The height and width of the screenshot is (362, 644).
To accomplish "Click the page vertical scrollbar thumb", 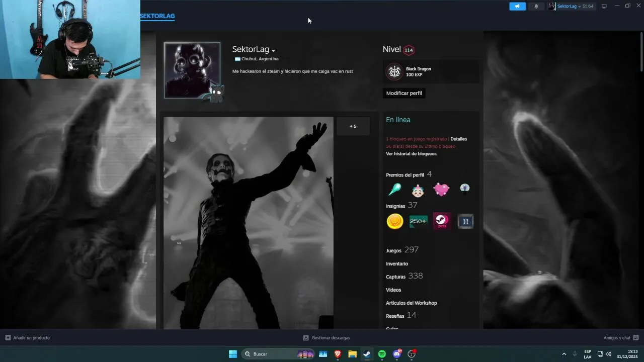I will (x=641, y=53).
